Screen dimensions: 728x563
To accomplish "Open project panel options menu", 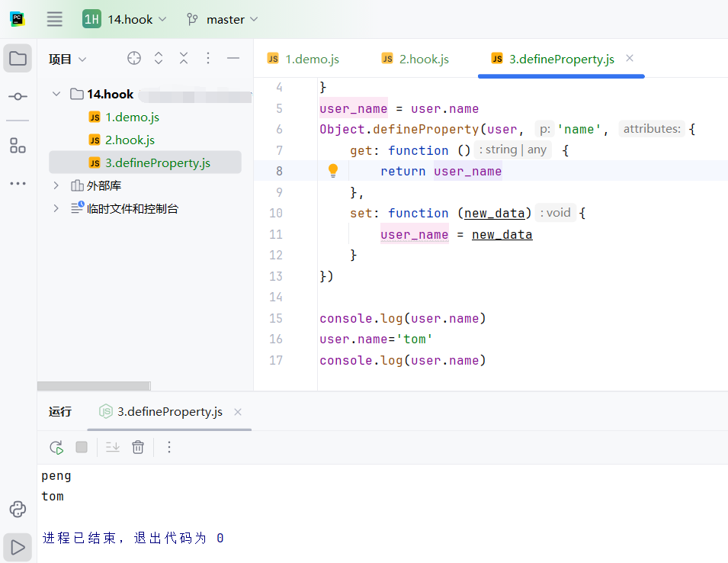I will pyautogui.click(x=208, y=58).
